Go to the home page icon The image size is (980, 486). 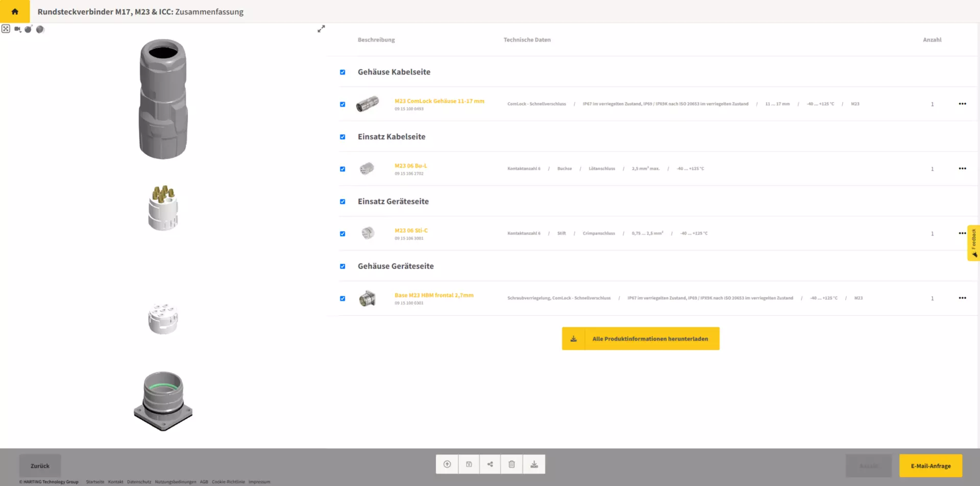click(15, 11)
